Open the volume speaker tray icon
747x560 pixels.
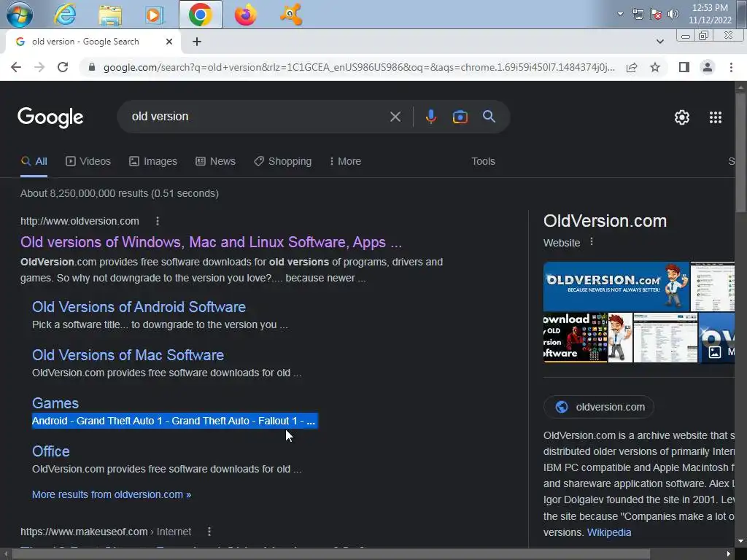[673, 14]
